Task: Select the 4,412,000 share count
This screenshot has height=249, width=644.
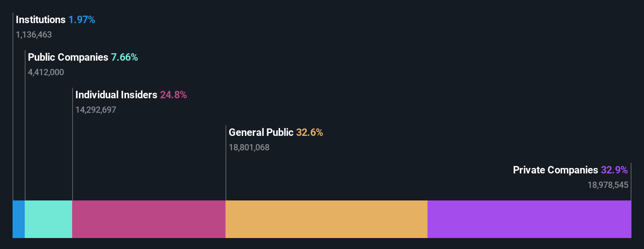Action: click(x=46, y=72)
